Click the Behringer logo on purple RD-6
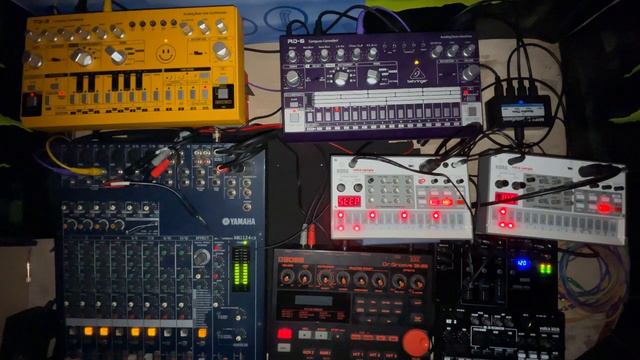Screen dimensions: 640x360 click(x=418, y=76)
